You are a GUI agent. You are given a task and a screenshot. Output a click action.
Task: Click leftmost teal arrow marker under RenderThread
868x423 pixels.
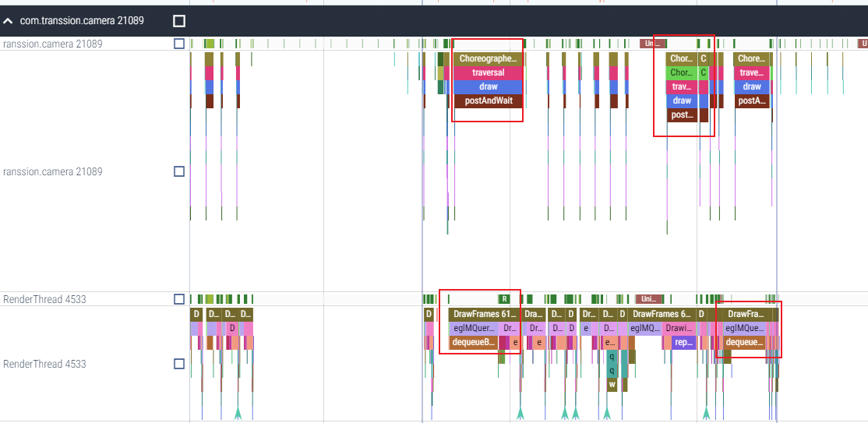click(x=238, y=414)
